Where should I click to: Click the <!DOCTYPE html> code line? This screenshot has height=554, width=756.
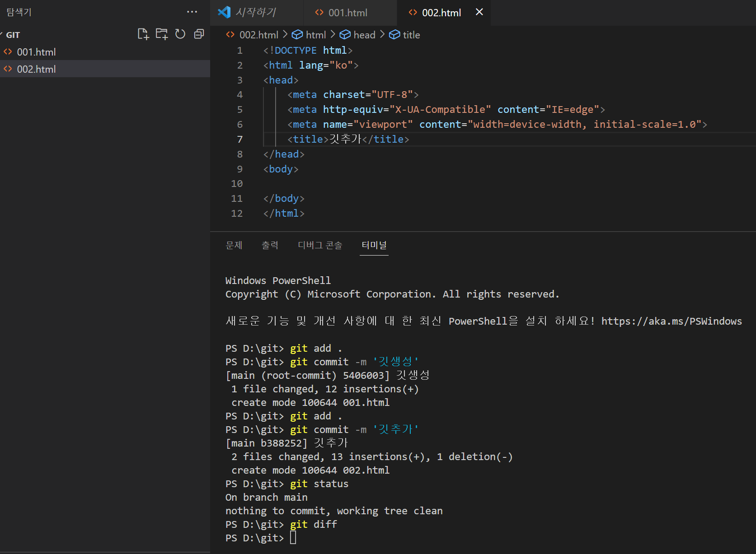(x=308, y=51)
